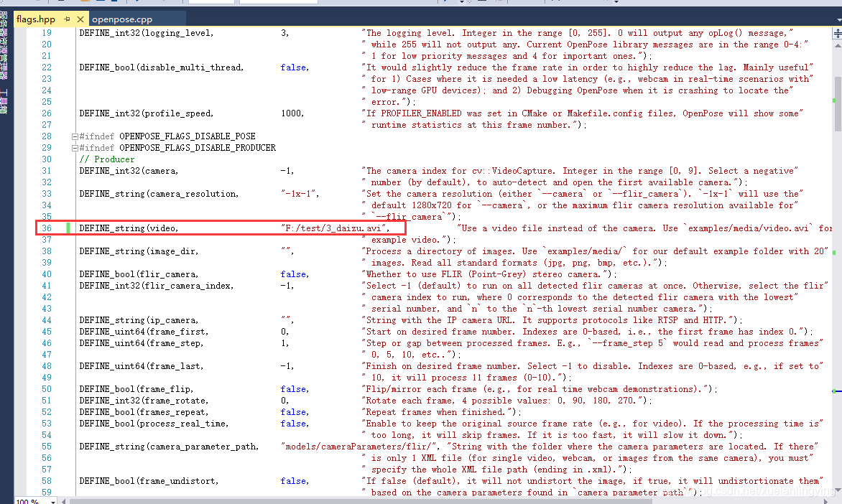The image size is (842, 504).
Task: Click the horizontal scrollbar left arrow
Action: [x=64, y=501]
